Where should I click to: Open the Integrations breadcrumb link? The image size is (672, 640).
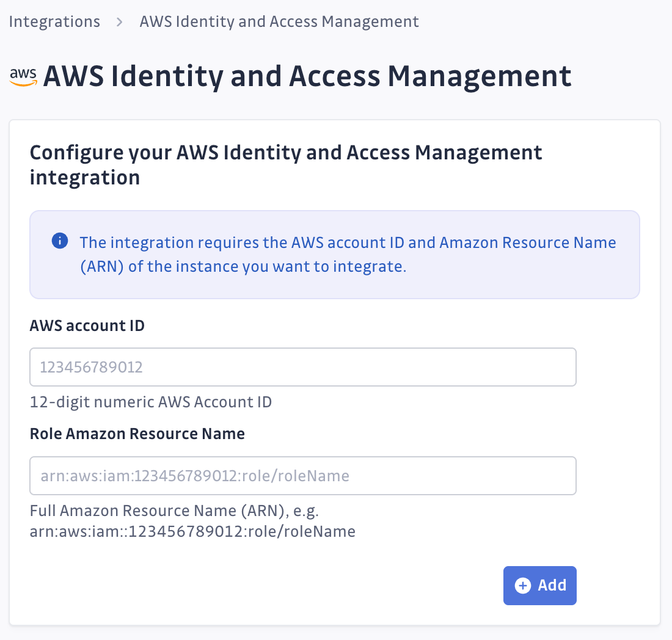pyautogui.click(x=54, y=21)
